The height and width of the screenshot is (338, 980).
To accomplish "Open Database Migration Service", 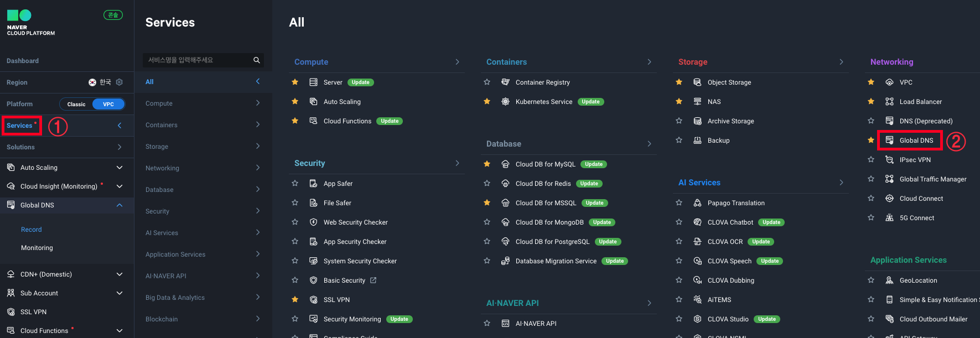I will 556,261.
